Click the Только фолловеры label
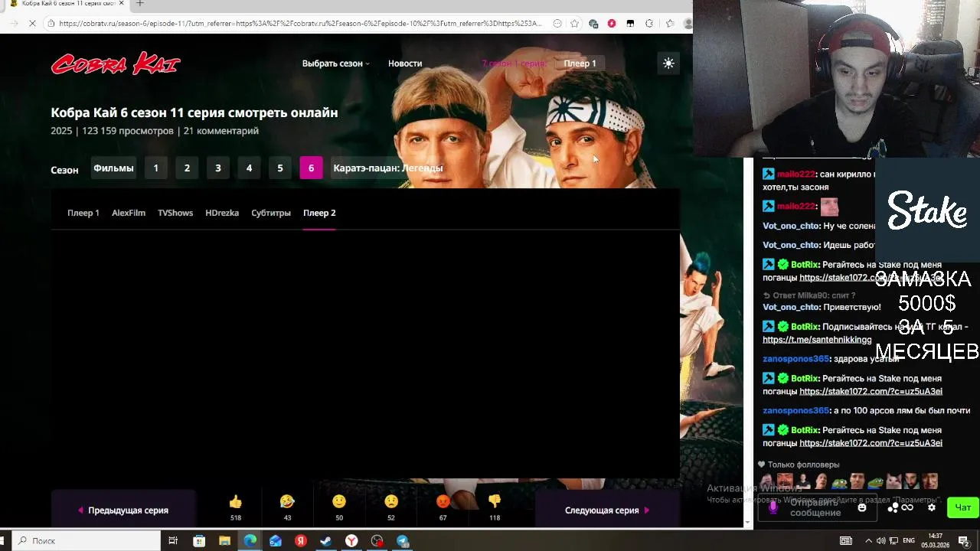 click(x=803, y=465)
